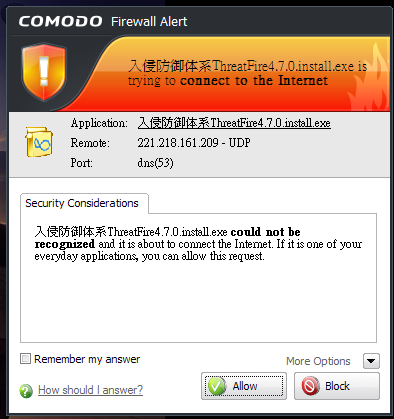Click the could not be recognized message text
The width and height of the screenshot is (394, 419).
point(168,238)
